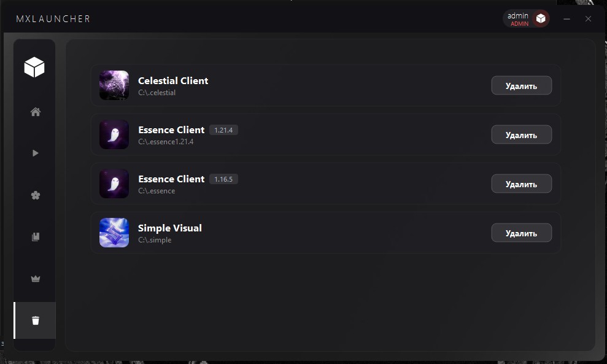Open the Play section in sidebar

point(36,153)
